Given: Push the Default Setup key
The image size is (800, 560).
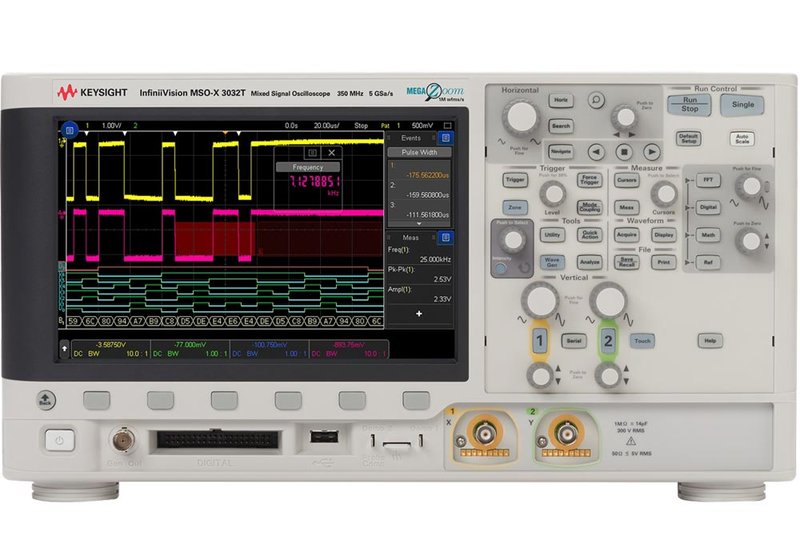Looking at the screenshot, I should point(689,138).
